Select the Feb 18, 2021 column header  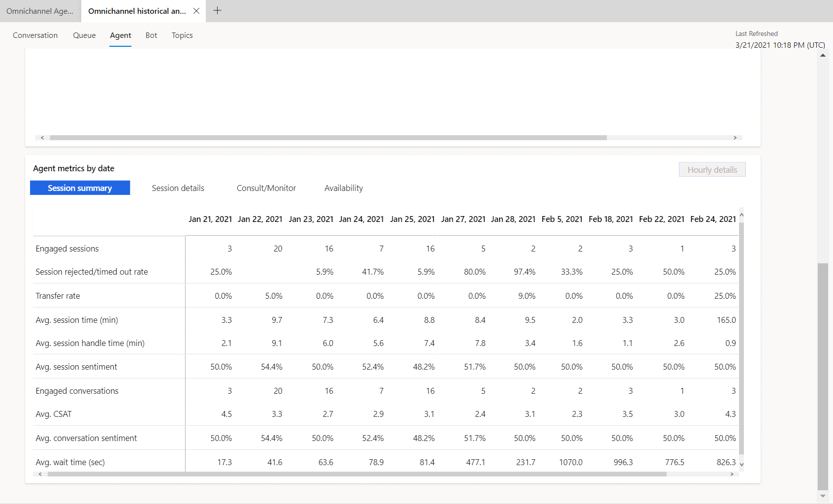pos(611,219)
